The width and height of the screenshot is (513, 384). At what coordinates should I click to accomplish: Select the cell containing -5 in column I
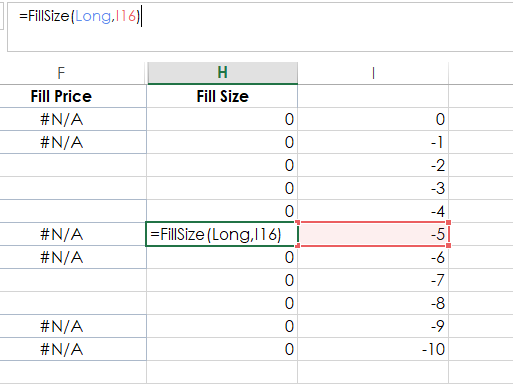click(373, 234)
